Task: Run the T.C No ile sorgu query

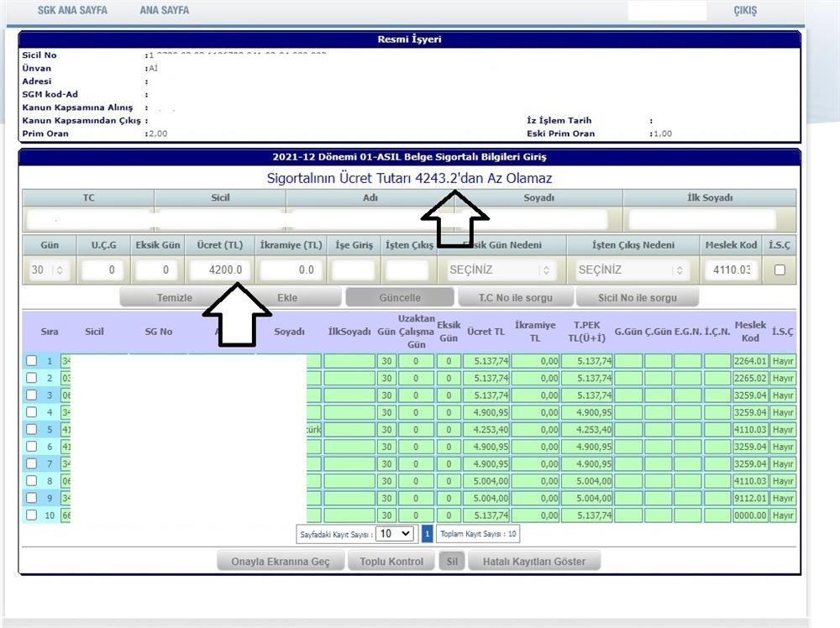Action: [x=516, y=298]
